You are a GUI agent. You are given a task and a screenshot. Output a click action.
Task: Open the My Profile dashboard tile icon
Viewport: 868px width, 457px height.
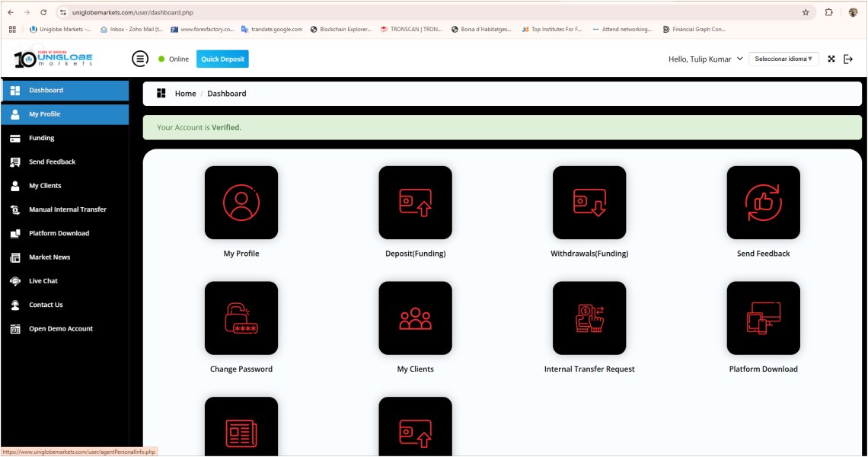click(x=241, y=203)
